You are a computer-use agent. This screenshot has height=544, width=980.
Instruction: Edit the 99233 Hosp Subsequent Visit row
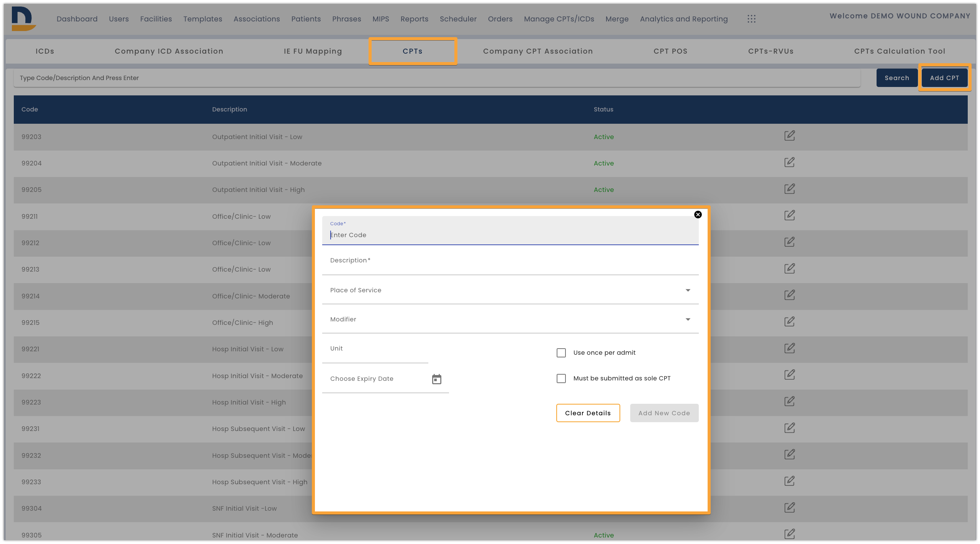click(789, 481)
